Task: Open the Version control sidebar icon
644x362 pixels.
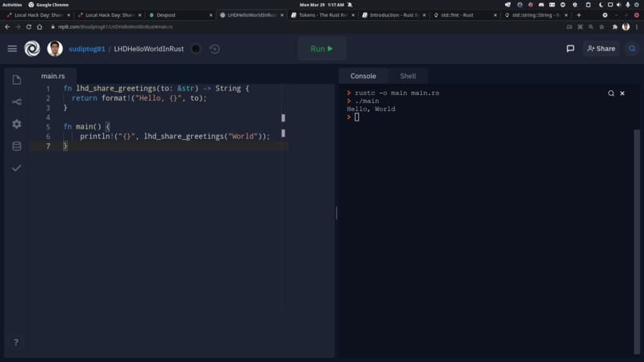Action: tap(17, 102)
